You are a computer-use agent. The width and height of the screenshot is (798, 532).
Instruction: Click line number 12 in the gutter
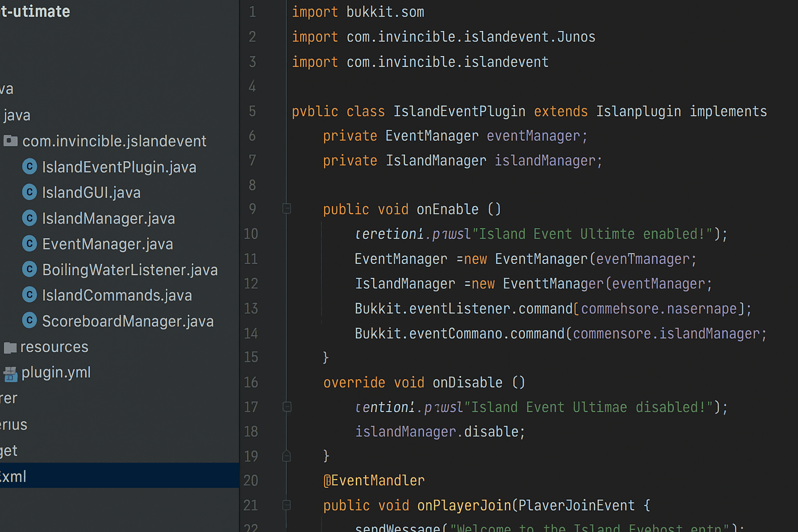(x=251, y=283)
